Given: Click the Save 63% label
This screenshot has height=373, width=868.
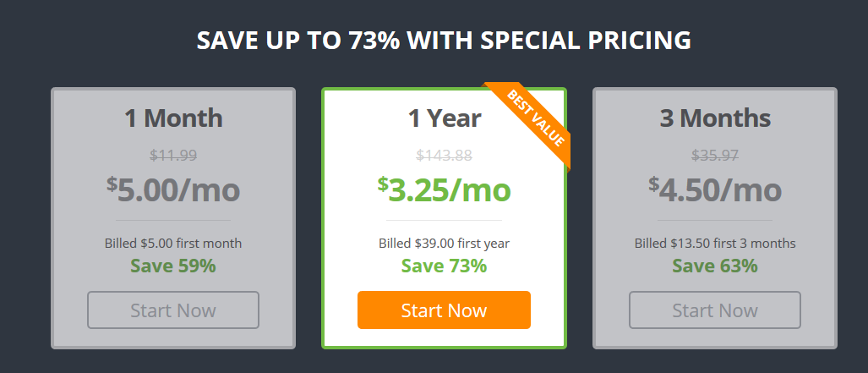Looking at the screenshot, I should pos(715,266).
